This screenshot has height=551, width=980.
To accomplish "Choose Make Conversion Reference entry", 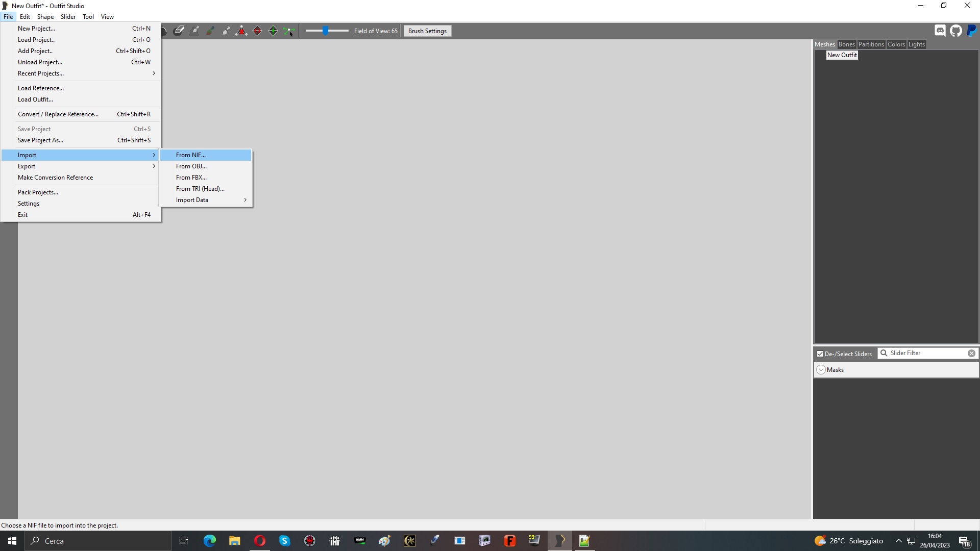I will [x=81, y=178].
